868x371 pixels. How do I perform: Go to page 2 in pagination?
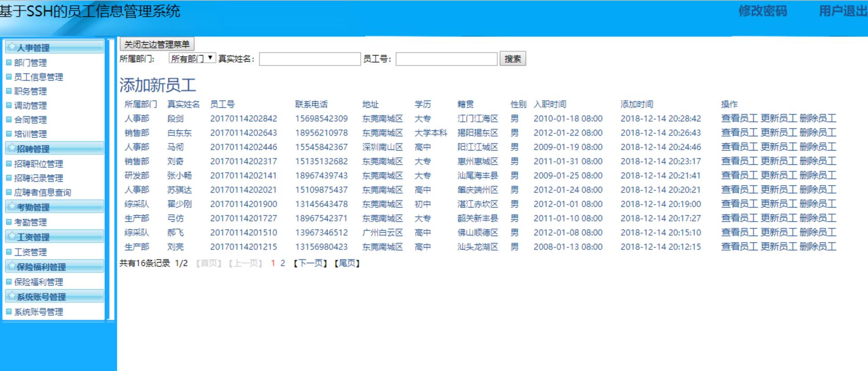tap(283, 263)
